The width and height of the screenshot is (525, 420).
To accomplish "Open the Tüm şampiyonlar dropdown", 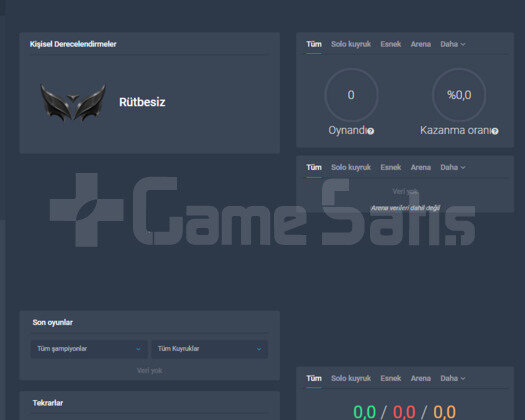I will click(89, 349).
